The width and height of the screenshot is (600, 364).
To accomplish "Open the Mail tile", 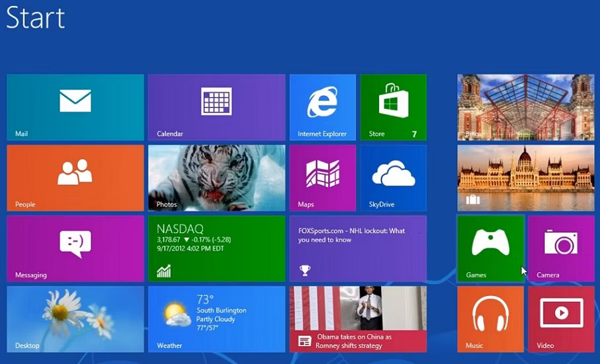I will pyautogui.click(x=75, y=107).
